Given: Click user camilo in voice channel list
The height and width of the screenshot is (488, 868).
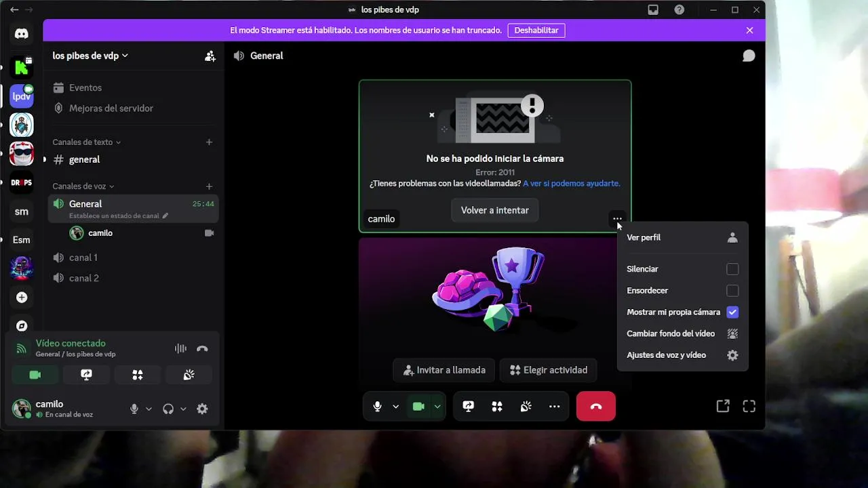Looking at the screenshot, I should (x=142, y=233).
